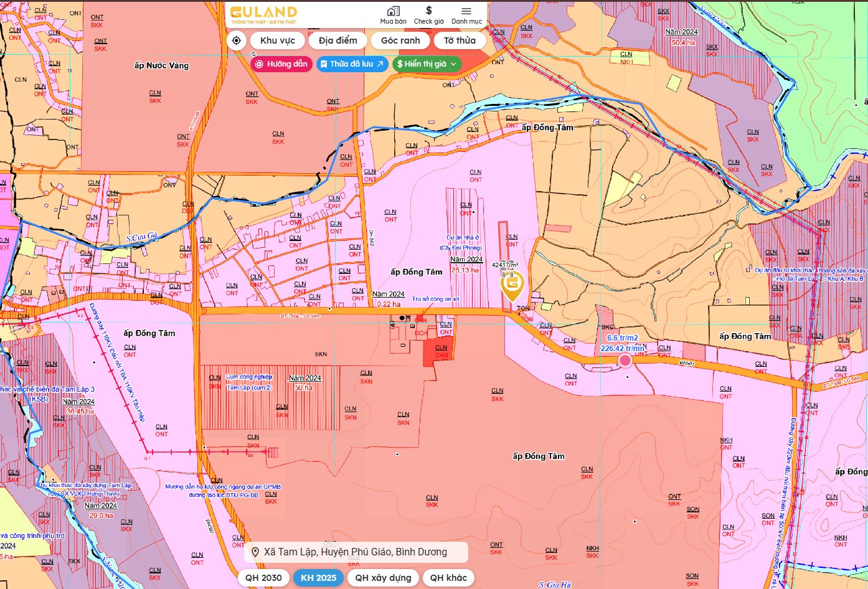This screenshot has width=868, height=589.
Task: Click the 25.13 ha project area label
Action: 465,270
